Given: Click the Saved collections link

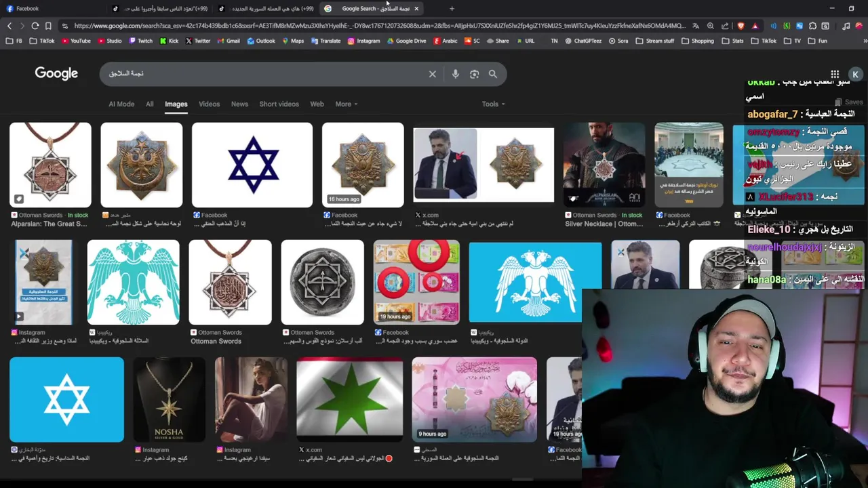Looking at the screenshot, I should coord(849,102).
